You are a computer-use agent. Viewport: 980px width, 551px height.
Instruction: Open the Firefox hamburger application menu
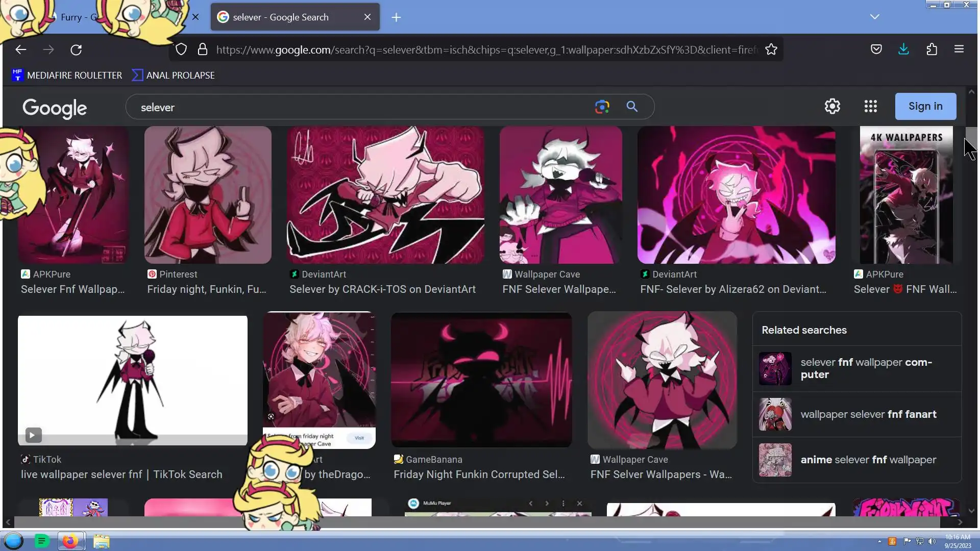click(x=959, y=49)
